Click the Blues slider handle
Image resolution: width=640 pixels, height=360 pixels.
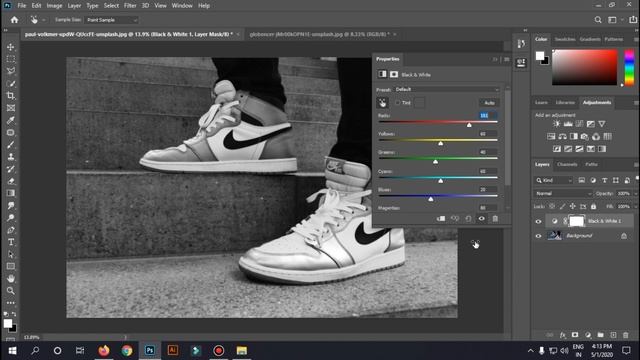tap(431, 199)
